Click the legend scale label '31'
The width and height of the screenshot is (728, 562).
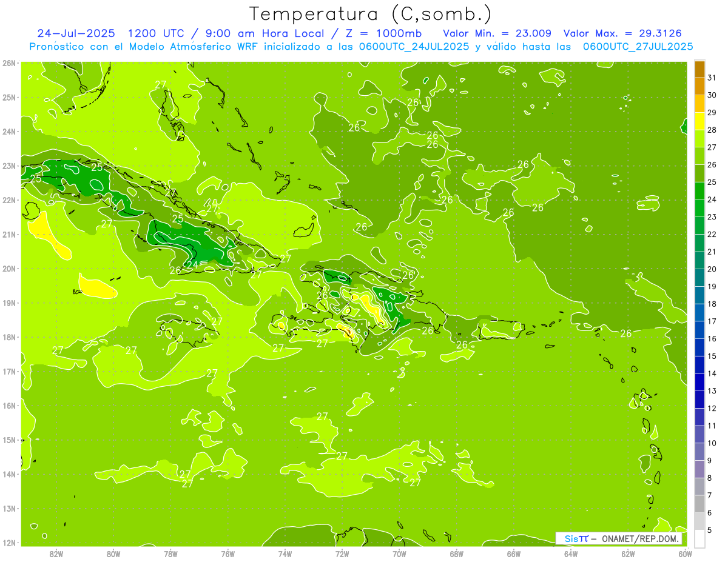(712, 78)
